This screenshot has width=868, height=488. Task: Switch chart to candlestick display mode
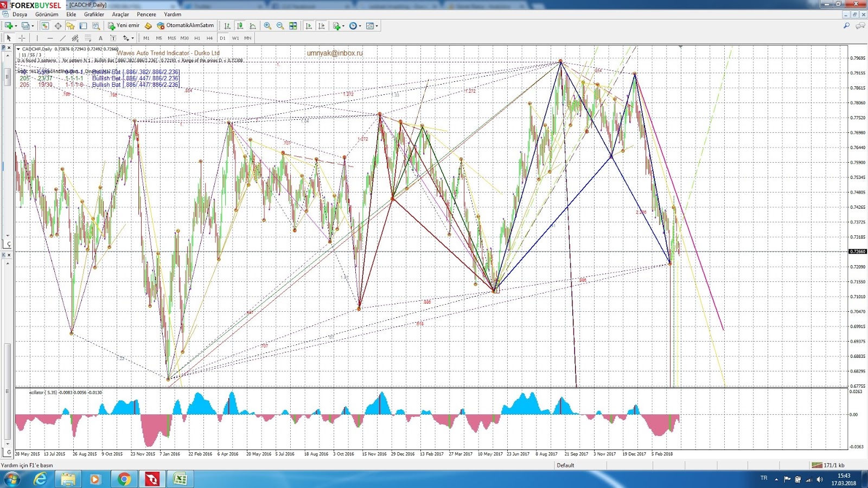239,25
